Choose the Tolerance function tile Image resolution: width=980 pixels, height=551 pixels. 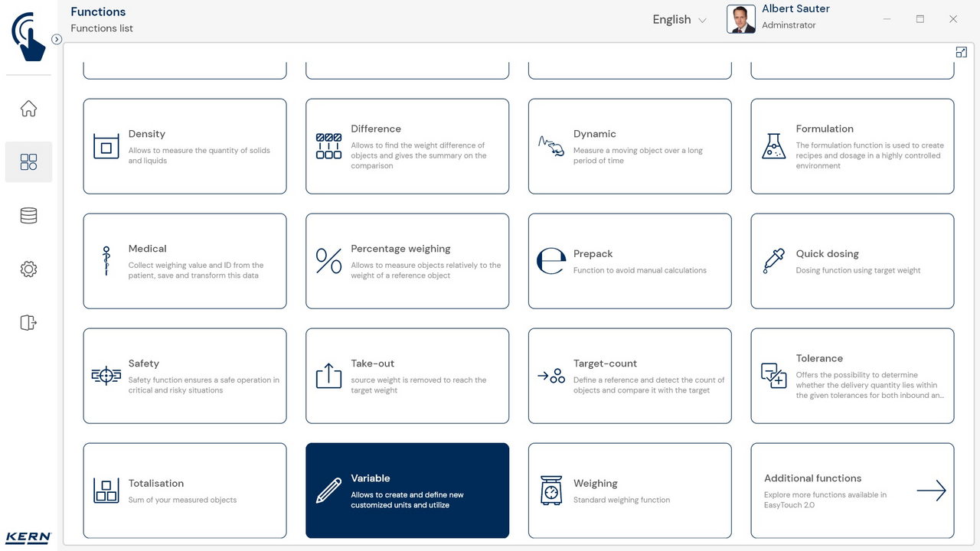click(x=852, y=376)
